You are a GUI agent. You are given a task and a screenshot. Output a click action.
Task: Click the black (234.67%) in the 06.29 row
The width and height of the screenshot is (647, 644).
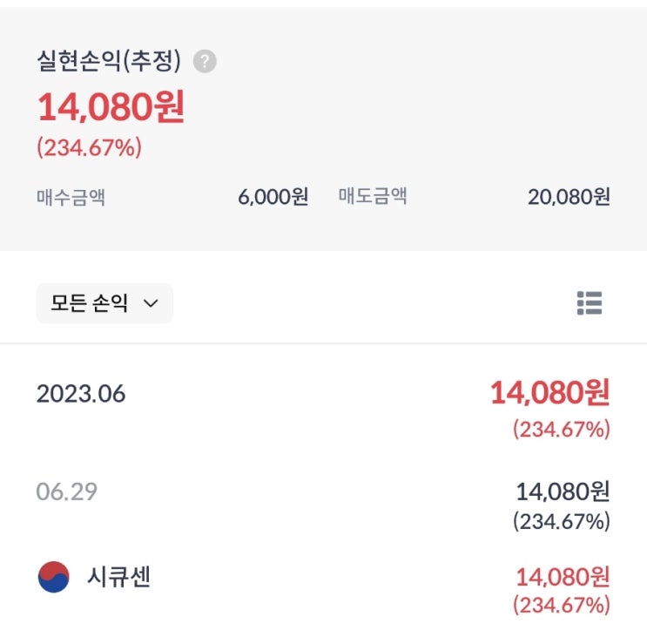(561, 521)
